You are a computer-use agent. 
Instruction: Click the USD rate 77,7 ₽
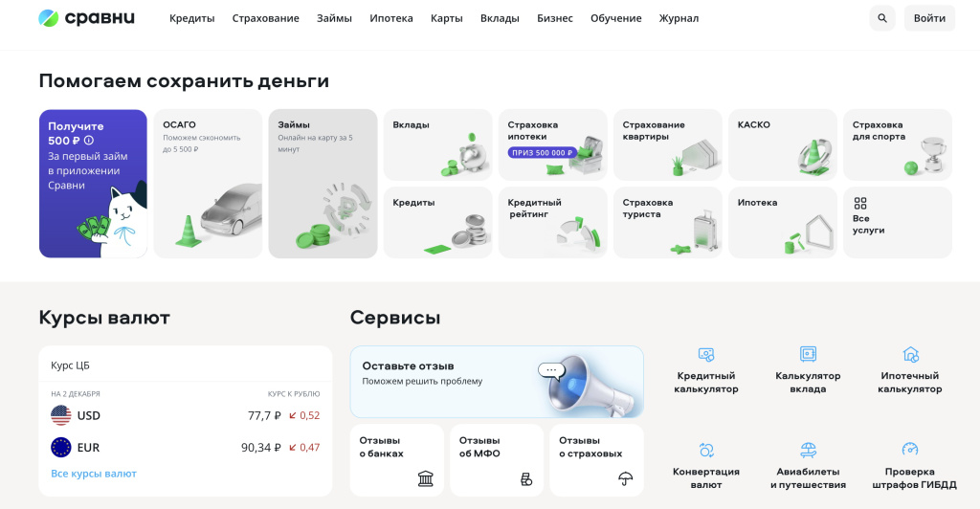[264, 415]
